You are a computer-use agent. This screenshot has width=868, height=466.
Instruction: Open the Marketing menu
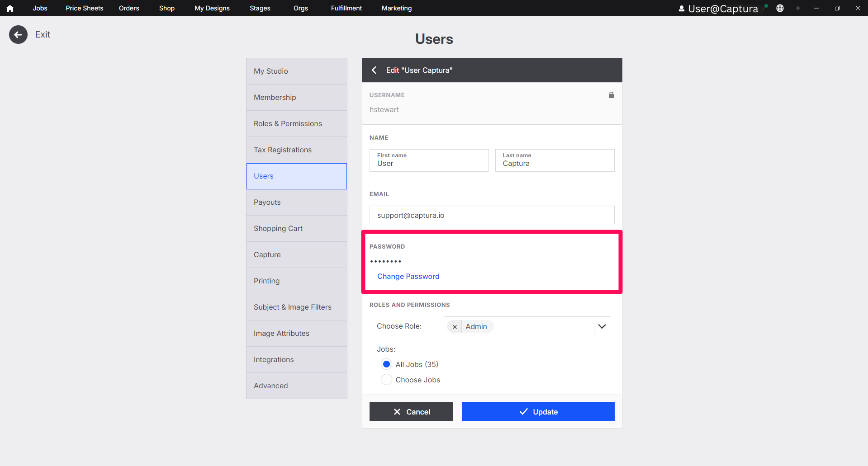(x=396, y=8)
